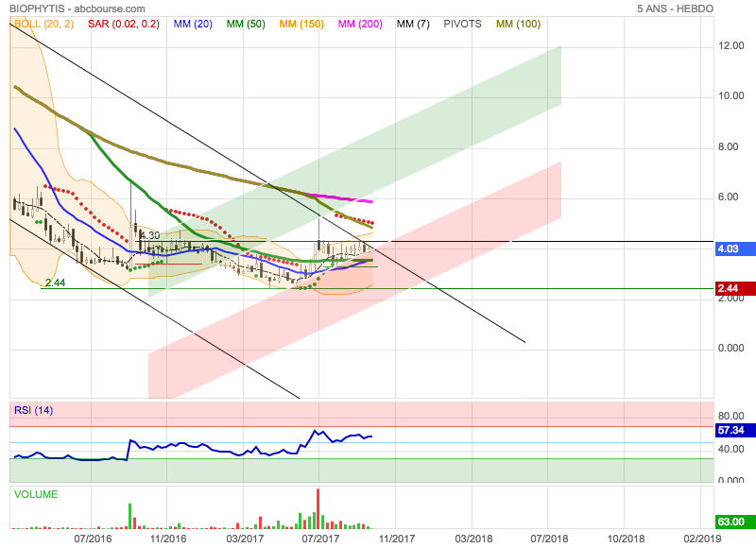Click the VOLUME panel label
Viewport: 756px width, 548px height.
(36, 494)
